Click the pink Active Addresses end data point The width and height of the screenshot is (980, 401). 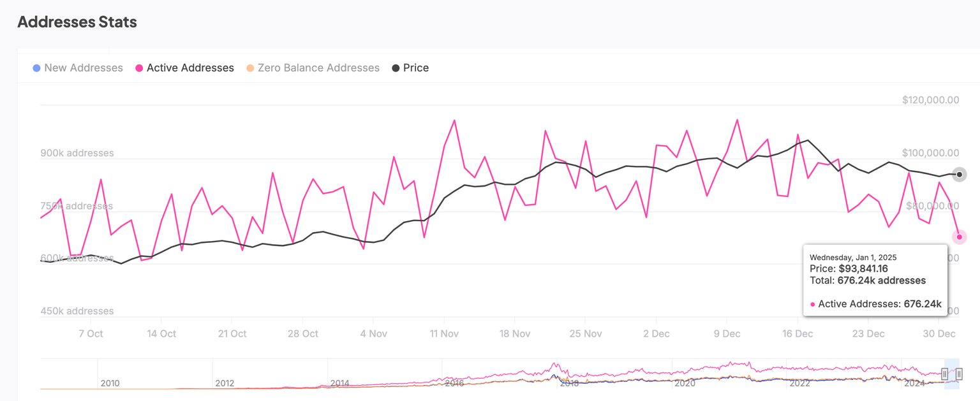tap(959, 237)
